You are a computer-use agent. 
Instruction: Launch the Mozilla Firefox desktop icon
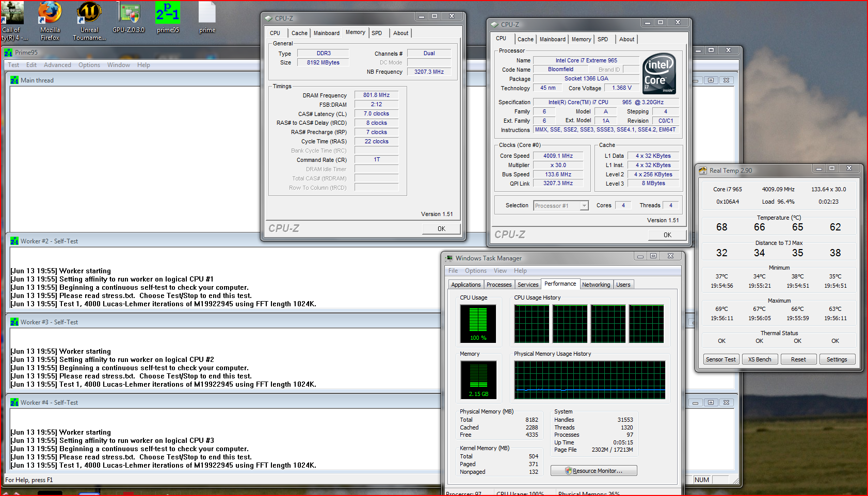coord(50,21)
